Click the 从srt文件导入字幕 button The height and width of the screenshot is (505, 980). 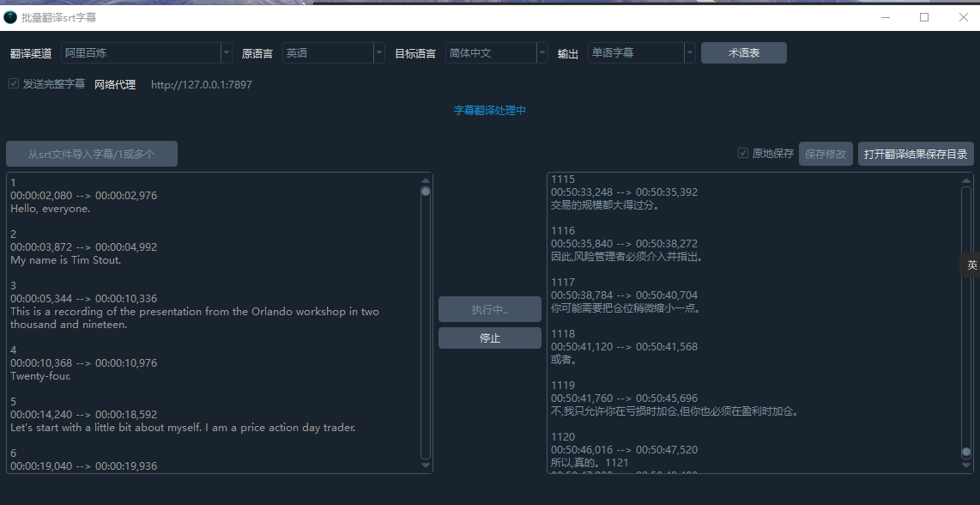point(92,154)
